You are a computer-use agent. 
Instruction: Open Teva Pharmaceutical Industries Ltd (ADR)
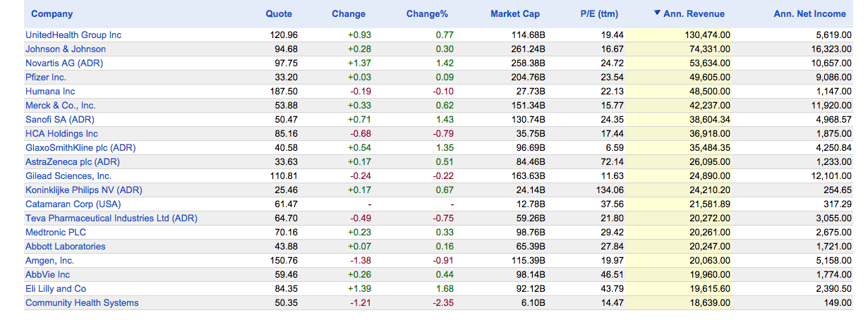[x=111, y=219]
